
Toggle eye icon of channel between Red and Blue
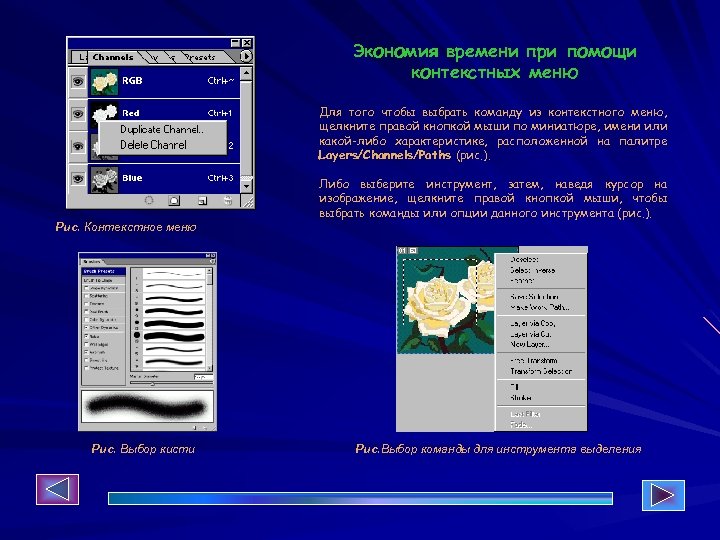[x=78, y=146]
